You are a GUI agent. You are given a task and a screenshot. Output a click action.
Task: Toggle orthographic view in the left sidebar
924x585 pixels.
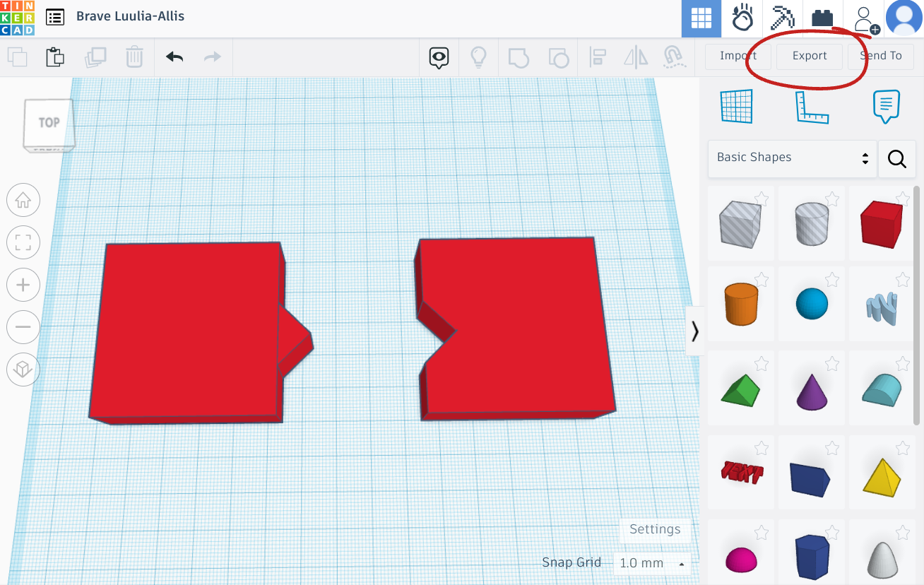[23, 370]
